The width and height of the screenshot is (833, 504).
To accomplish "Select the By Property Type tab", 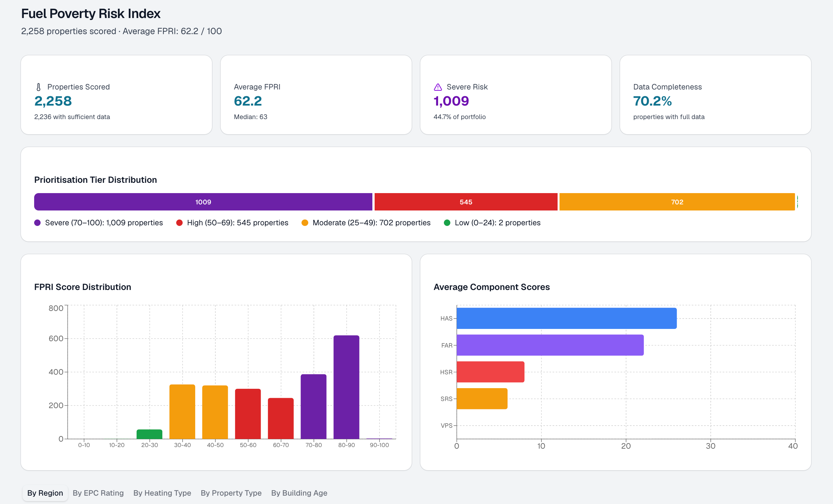I will (231, 493).
